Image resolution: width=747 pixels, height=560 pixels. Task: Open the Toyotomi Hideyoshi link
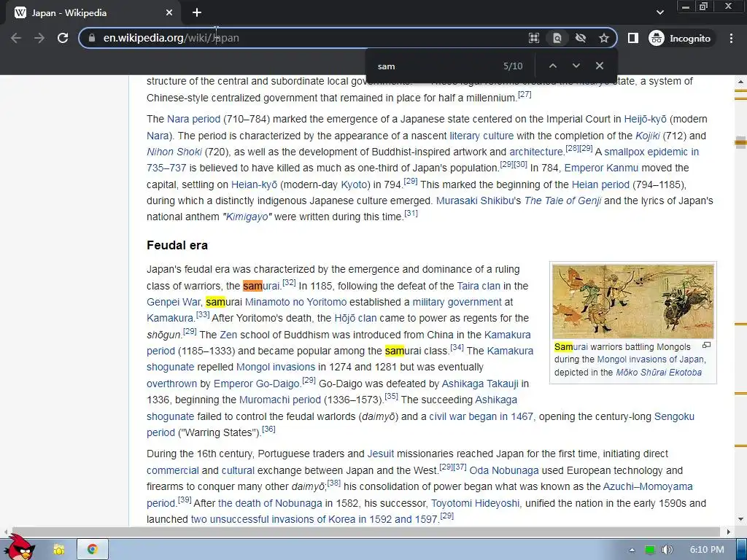(475, 503)
